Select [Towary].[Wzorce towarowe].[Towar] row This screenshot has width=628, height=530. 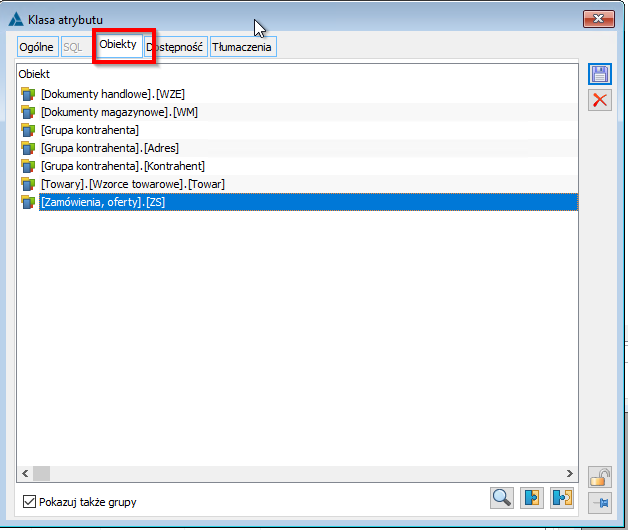click(132, 184)
